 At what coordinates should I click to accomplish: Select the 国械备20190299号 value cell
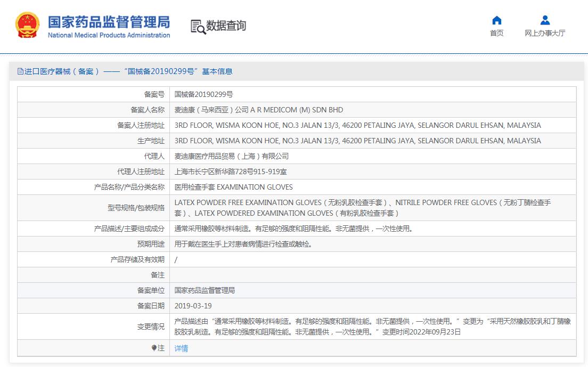[203, 94]
